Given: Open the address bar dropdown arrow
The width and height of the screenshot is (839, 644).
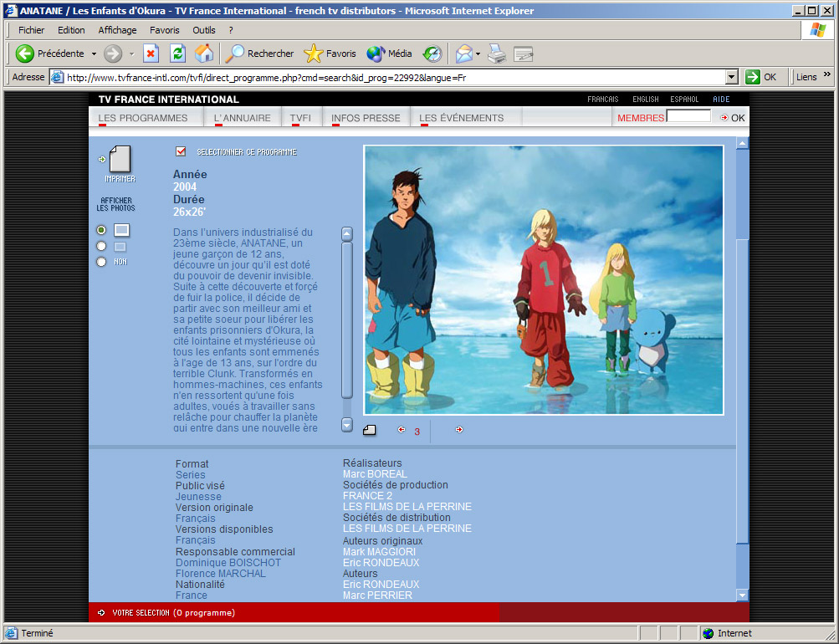Looking at the screenshot, I should point(732,77).
